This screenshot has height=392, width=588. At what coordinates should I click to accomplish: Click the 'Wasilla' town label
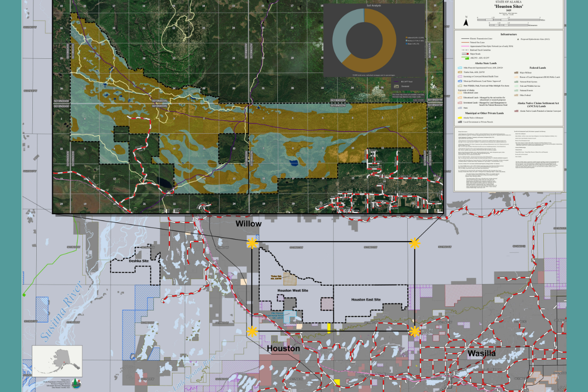(x=482, y=353)
